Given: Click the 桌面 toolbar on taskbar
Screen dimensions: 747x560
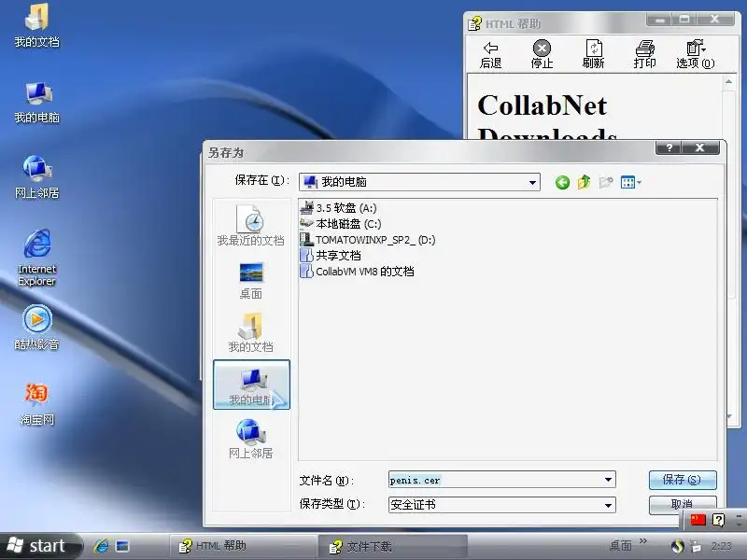Looking at the screenshot, I should (x=621, y=545).
